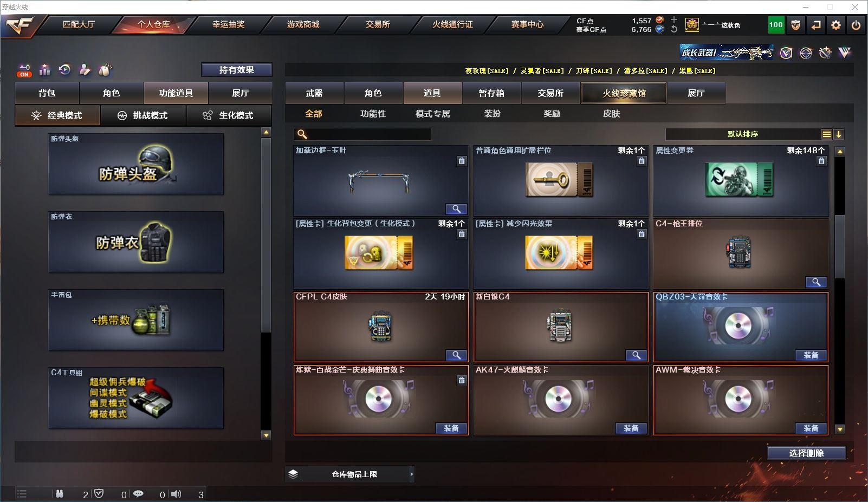
Task: Toggle the ON switch icon above 背包
Action: [24, 70]
